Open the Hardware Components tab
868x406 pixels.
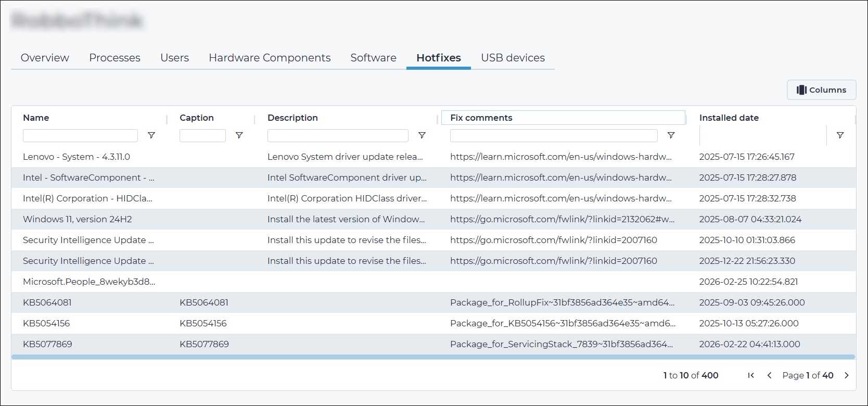270,58
